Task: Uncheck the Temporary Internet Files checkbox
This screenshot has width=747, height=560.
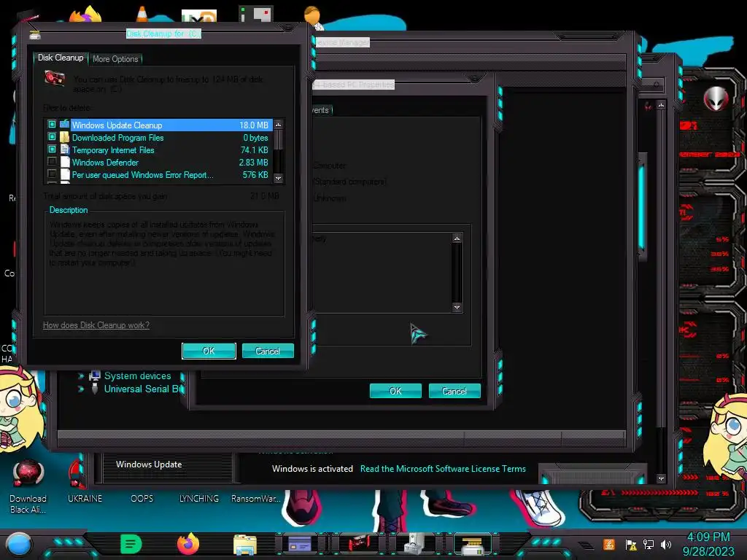Action: pyautogui.click(x=52, y=149)
